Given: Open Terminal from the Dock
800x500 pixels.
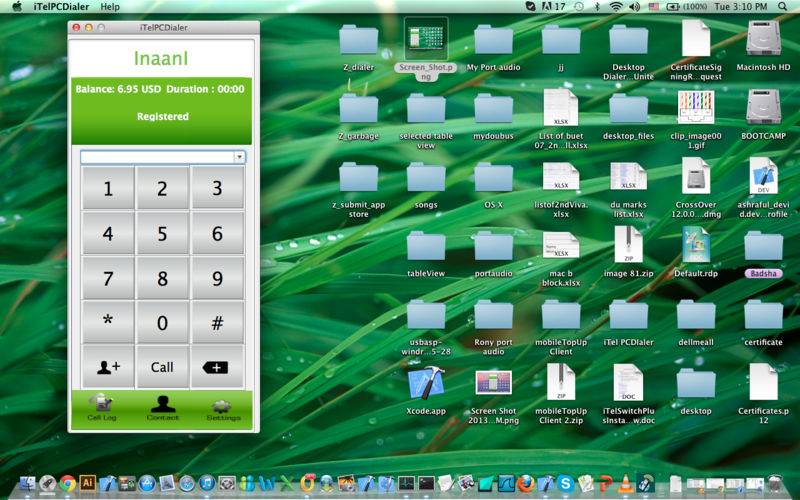Looking at the screenshot, I should pos(426,484).
